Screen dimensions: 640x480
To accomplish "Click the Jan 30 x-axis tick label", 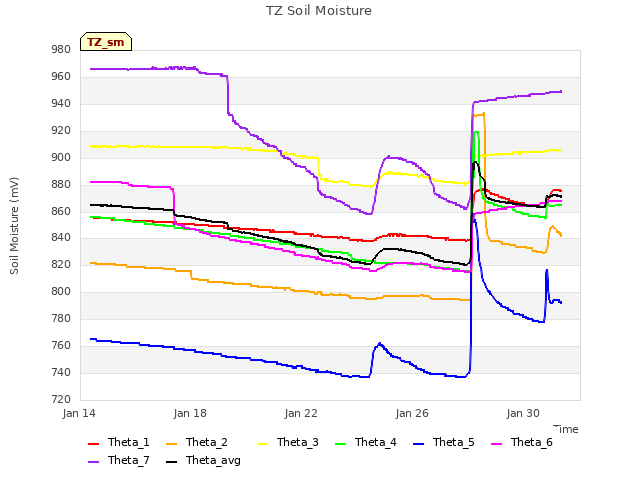I will pos(523,413).
